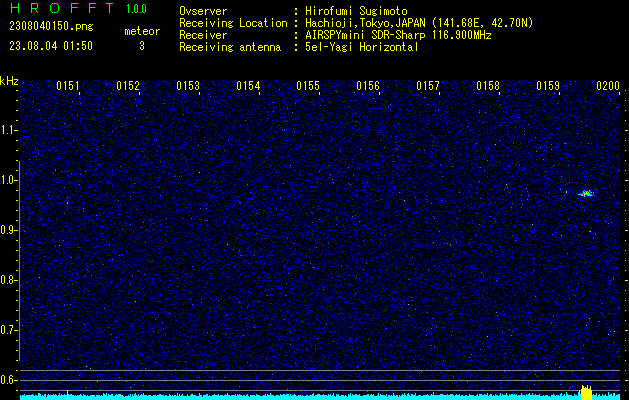The image size is (629, 400).
Task: Select the 0.8 frequency axis label
Action: tap(9, 280)
